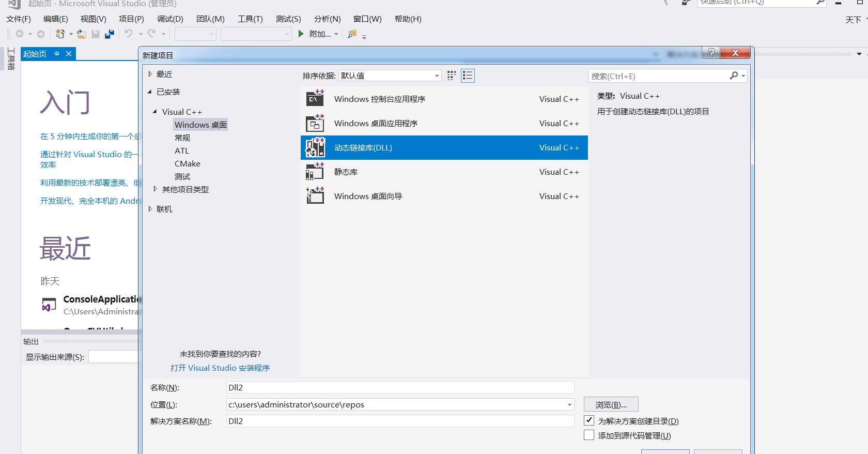Image resolution: width=868 pixels, height=454 pixels.
Task: Open the 调试(D) menu
Action: (x=170, y=19)
